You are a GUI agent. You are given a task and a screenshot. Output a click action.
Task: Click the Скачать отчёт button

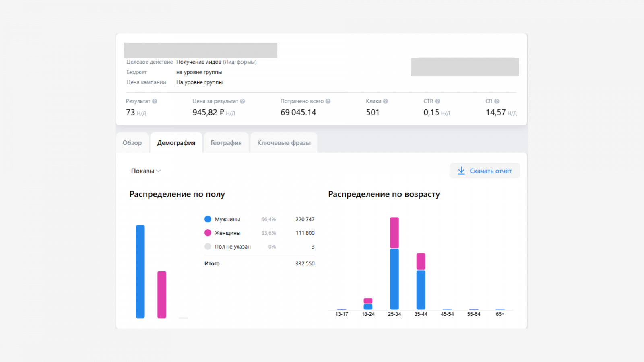pos(485,171)
